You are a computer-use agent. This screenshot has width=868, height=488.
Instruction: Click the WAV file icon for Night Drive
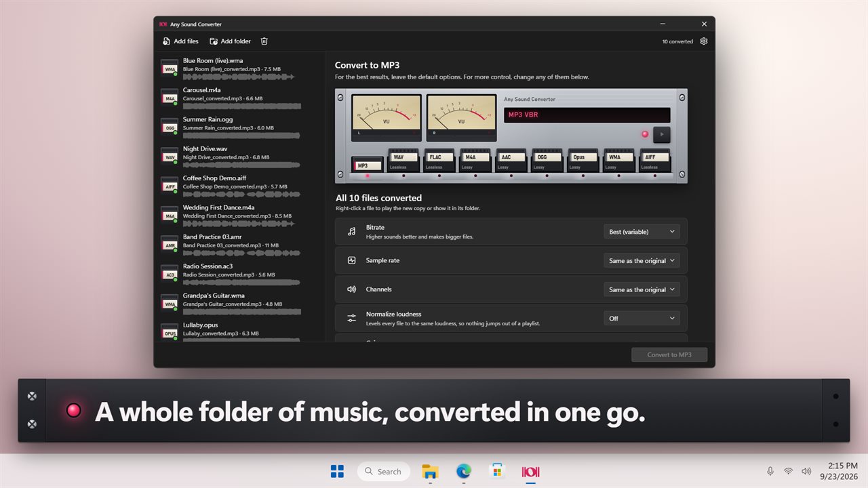coord(170,157)
